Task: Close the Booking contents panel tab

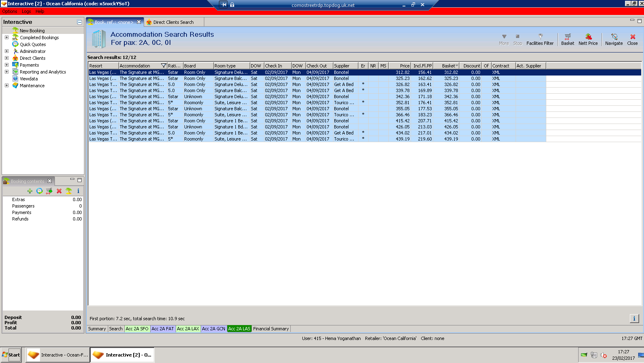Action: pos(50,181)
